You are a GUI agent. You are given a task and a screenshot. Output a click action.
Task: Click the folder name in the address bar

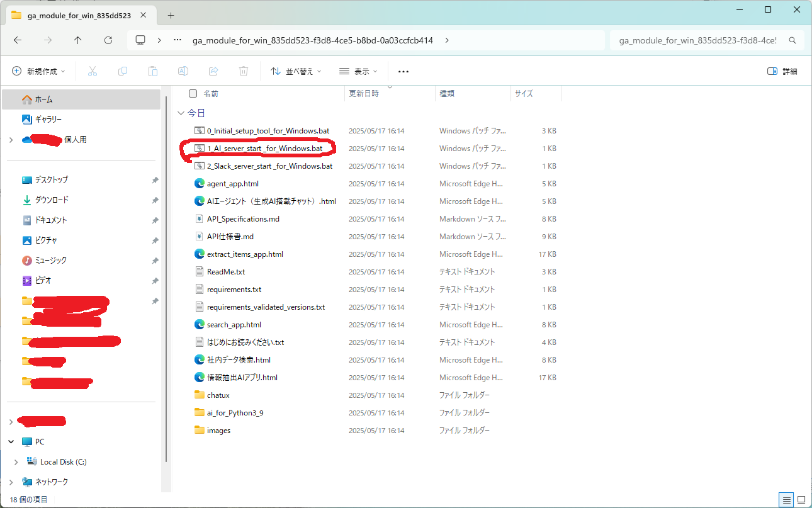coord(313,40)
